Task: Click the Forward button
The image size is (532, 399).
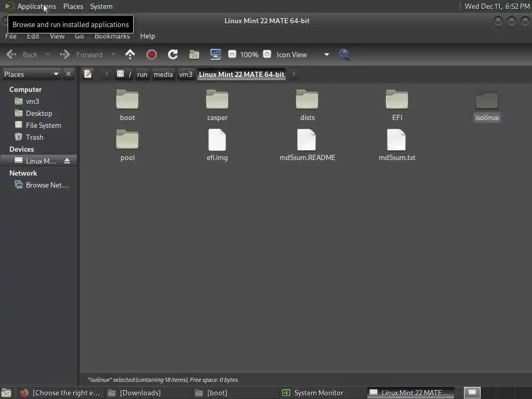Action: pyautogui.click(x=82, y=54)
